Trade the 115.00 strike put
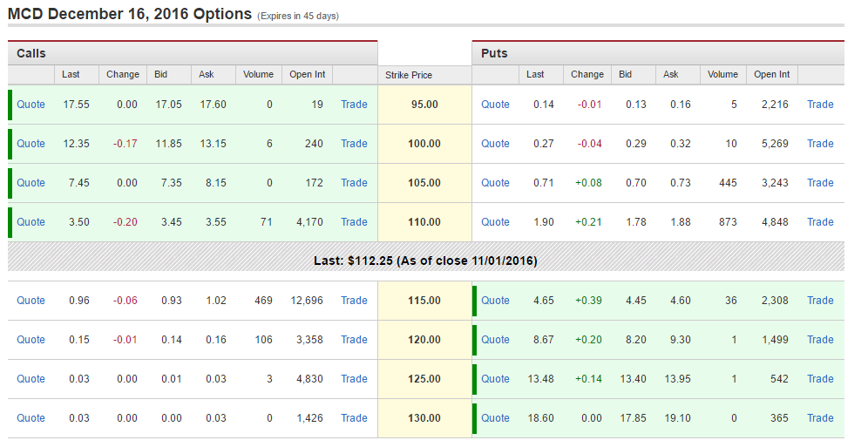868x447 pixels. pos(820,301)
